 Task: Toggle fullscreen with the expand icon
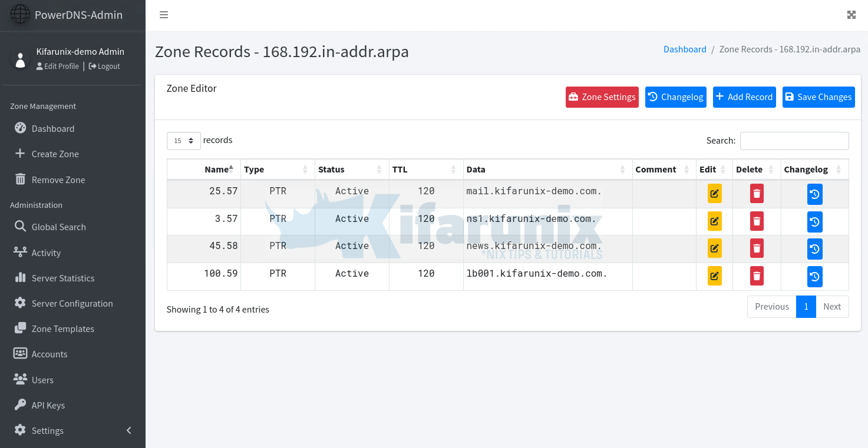[x=851, y=15]
